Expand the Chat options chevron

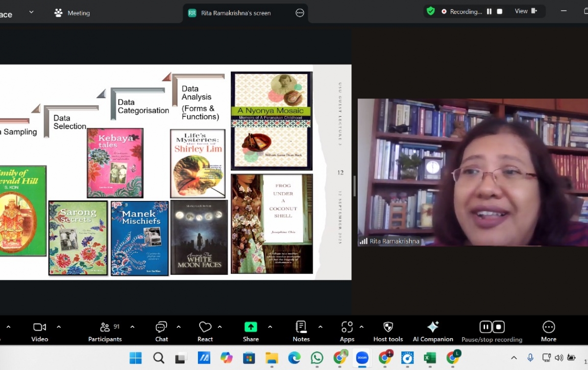point(178,327)
